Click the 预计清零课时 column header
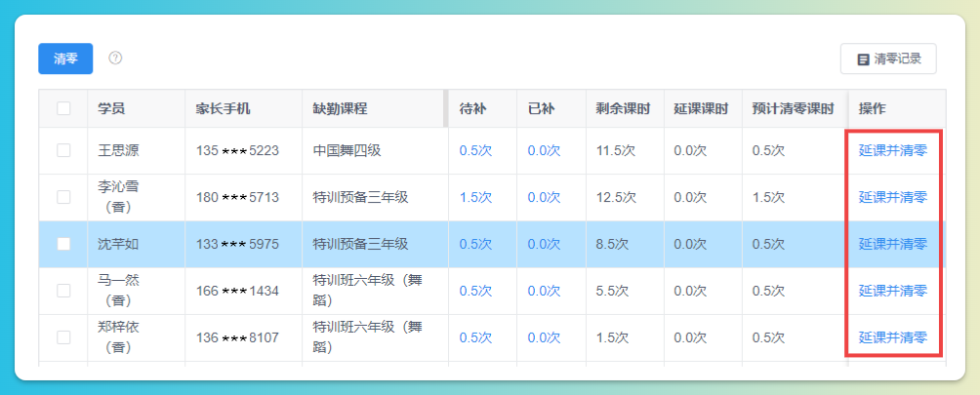 pyautogui.click(x=794, y=108)
